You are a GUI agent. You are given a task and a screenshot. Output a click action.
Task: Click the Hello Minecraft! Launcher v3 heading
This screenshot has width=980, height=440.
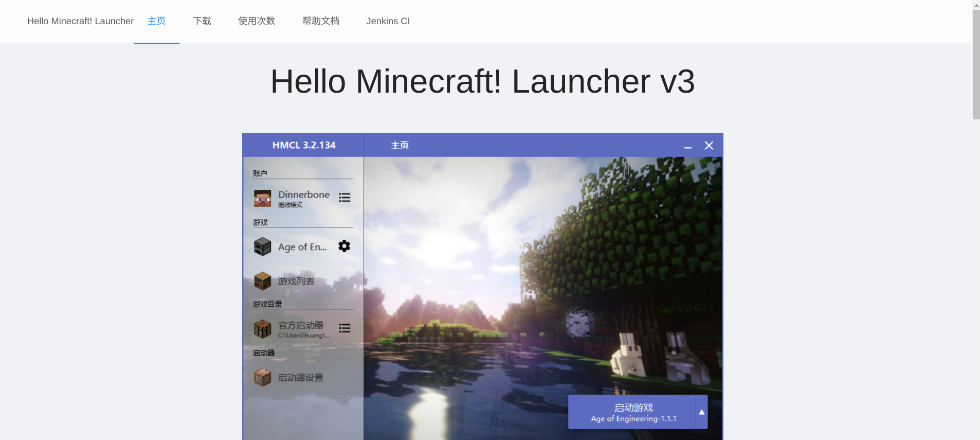tap(483, 81)
